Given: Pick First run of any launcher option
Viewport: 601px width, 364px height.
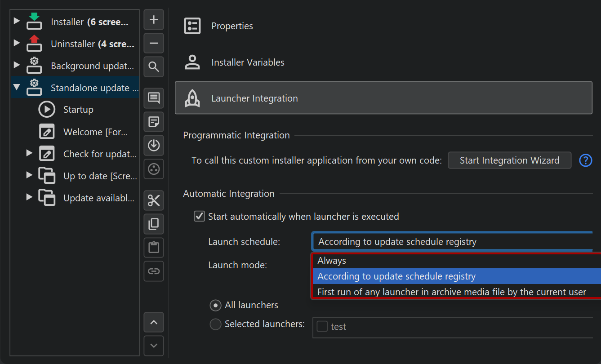Looking at the screenshot, I should click(452, 292).
